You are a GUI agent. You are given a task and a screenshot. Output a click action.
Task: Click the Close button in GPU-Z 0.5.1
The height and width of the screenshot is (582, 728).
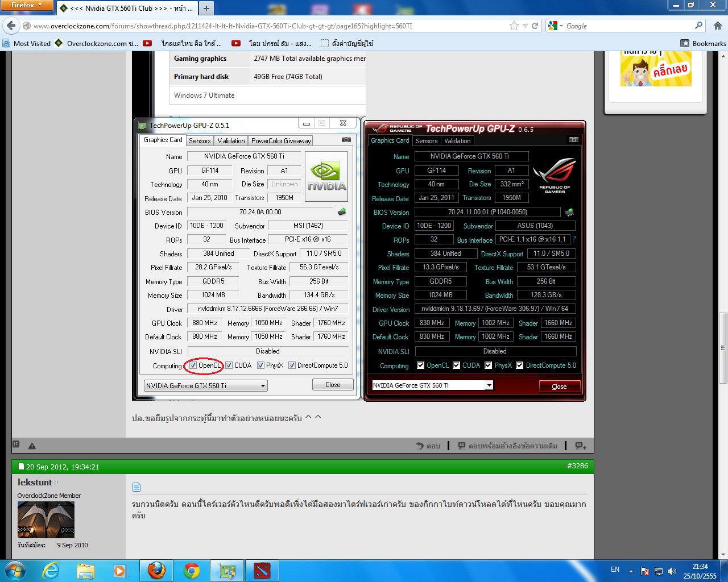coord(333,385)
